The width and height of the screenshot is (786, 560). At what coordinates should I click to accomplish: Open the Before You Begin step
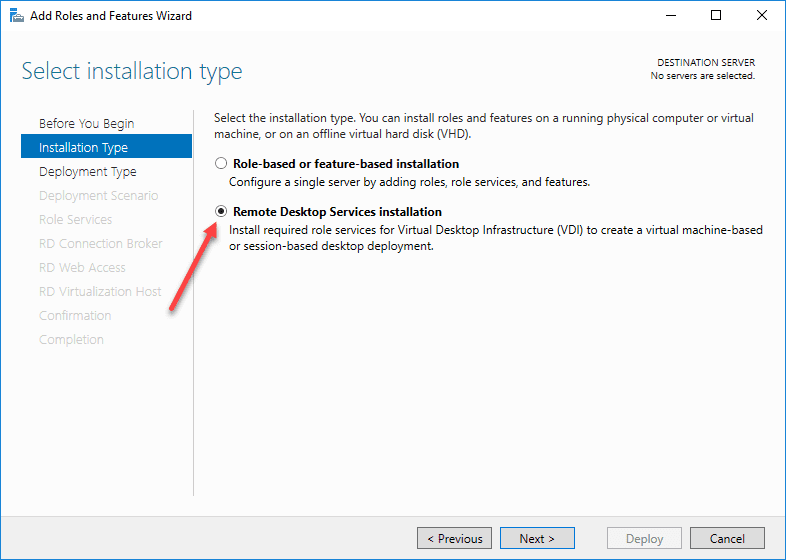[86, 123]
